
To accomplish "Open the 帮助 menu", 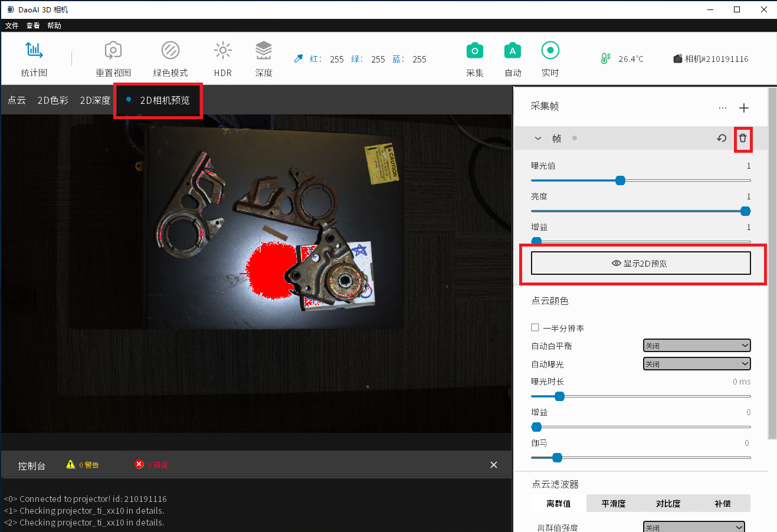I will click(x=54, y=25).
